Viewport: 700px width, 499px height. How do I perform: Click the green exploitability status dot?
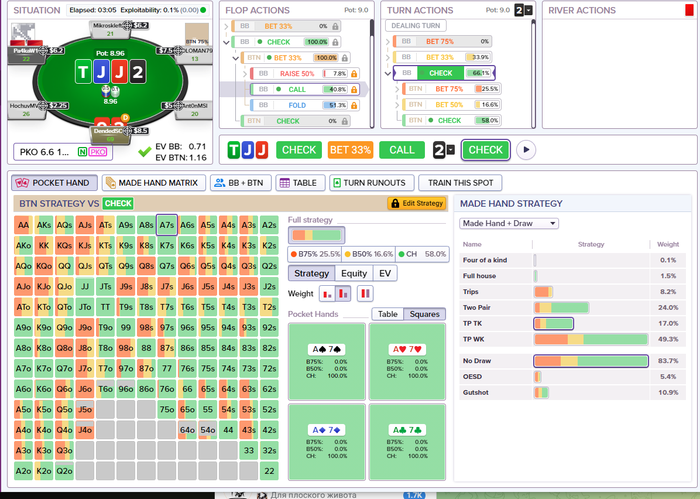point(204,10)
